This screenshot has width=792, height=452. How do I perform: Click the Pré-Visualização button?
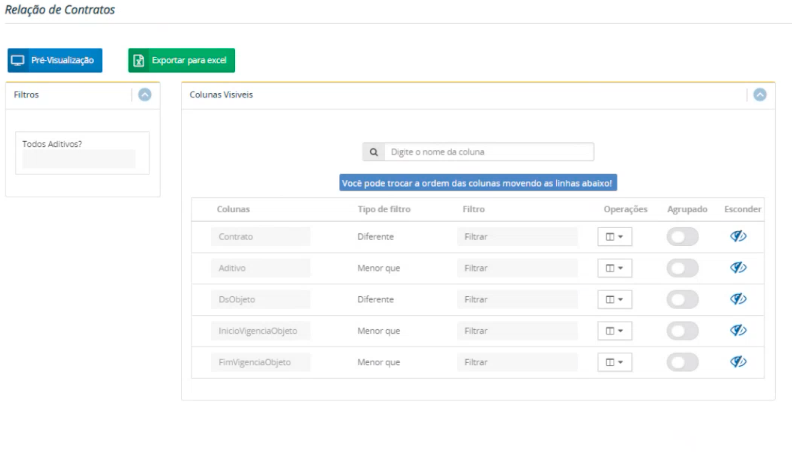[55, 60]
